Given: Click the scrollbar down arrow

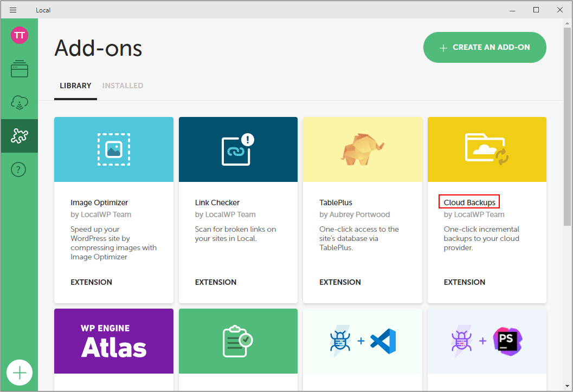Looking at the screenshot, I should point(567,386).
